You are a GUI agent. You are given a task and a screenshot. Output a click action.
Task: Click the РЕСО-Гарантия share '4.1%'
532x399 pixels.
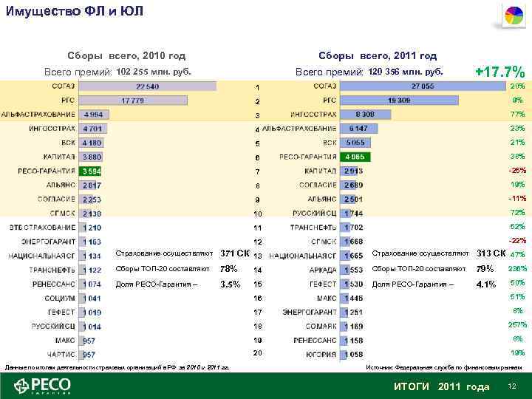tap(486, 284)
